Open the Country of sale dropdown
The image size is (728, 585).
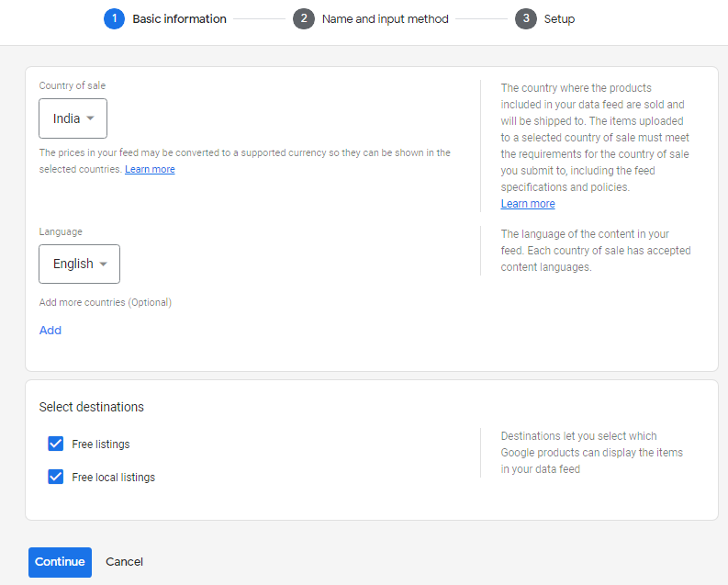pos(73,118)
